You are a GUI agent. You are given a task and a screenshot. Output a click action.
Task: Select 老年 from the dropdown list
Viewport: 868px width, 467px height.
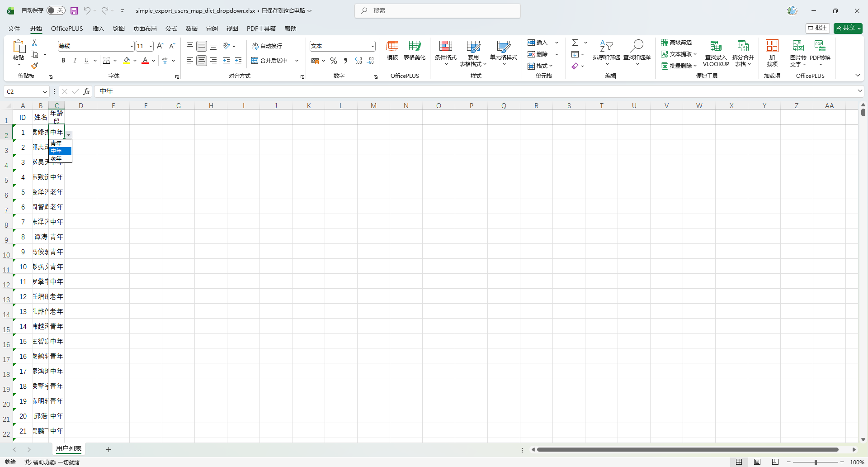[x=57, y=159]
